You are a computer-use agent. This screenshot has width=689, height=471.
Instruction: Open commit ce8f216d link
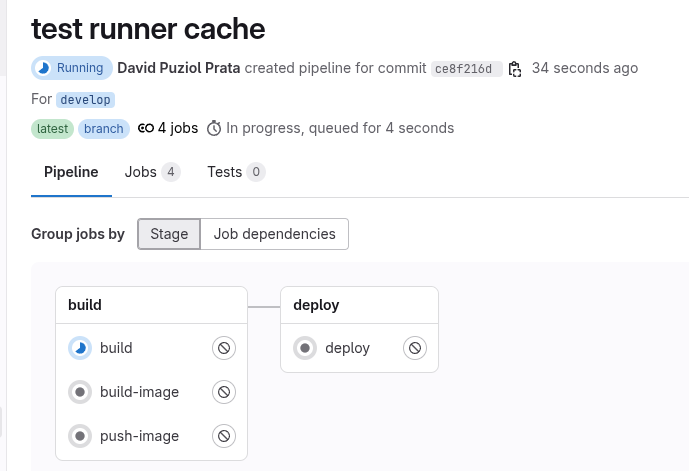coord(466,69)
